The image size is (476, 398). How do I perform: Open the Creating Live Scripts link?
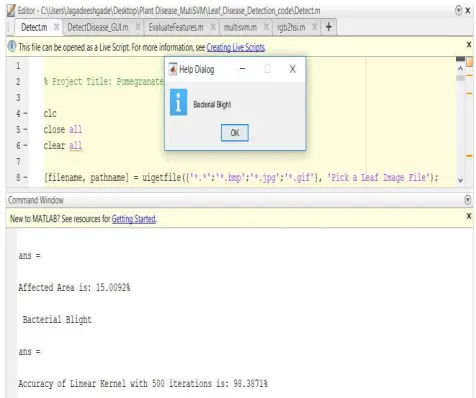click(236, 48)
